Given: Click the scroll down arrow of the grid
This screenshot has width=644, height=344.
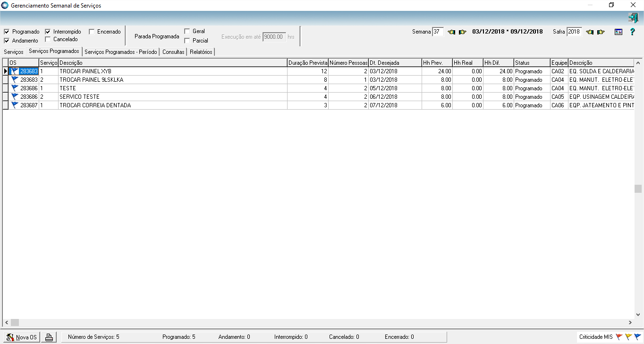Looking at the screenshot, I should click(x=638, y=314).
